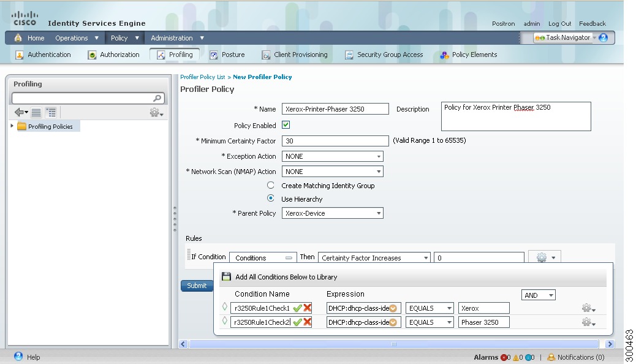Switch to the Policy Elements tab
This screenshot has width=636, height=364.
pyautogui.click(x=469, y=55)
